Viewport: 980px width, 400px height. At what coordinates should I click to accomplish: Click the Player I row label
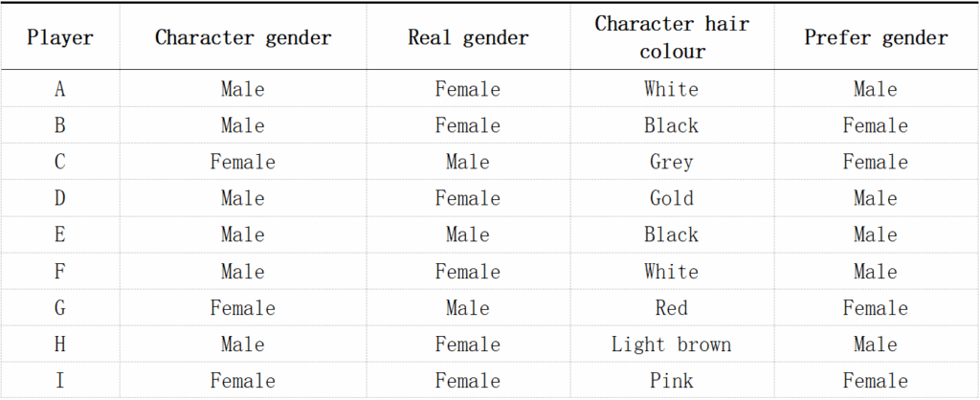(59, 381)
